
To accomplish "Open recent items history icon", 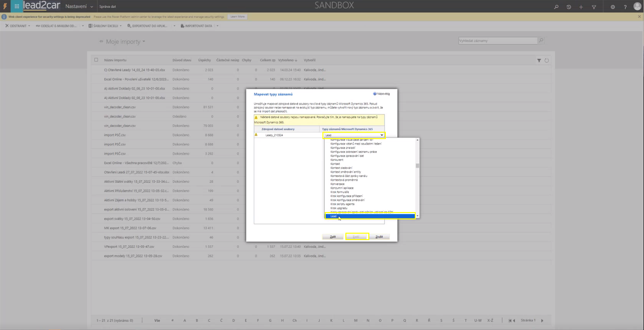I will point(569,7).
